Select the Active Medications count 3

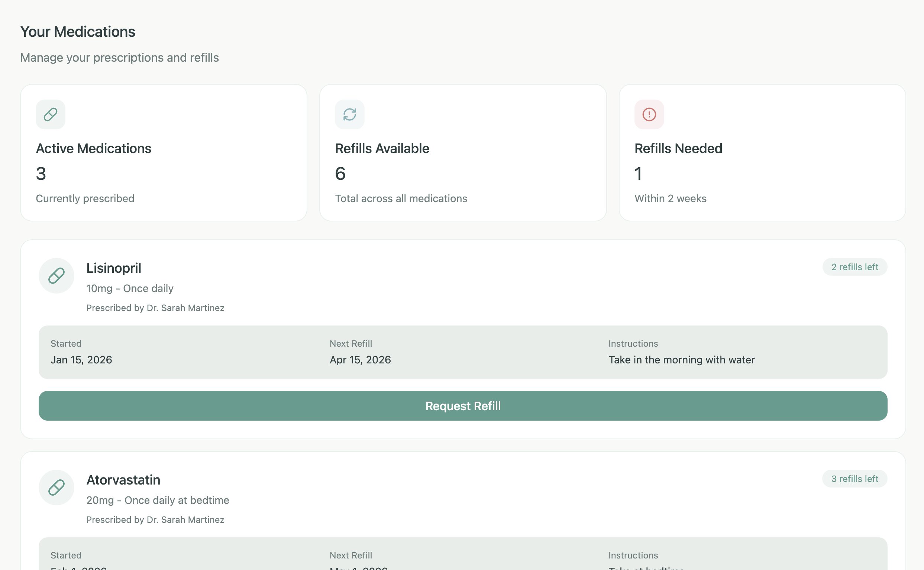pyautogui.click(x=41, y=174)
